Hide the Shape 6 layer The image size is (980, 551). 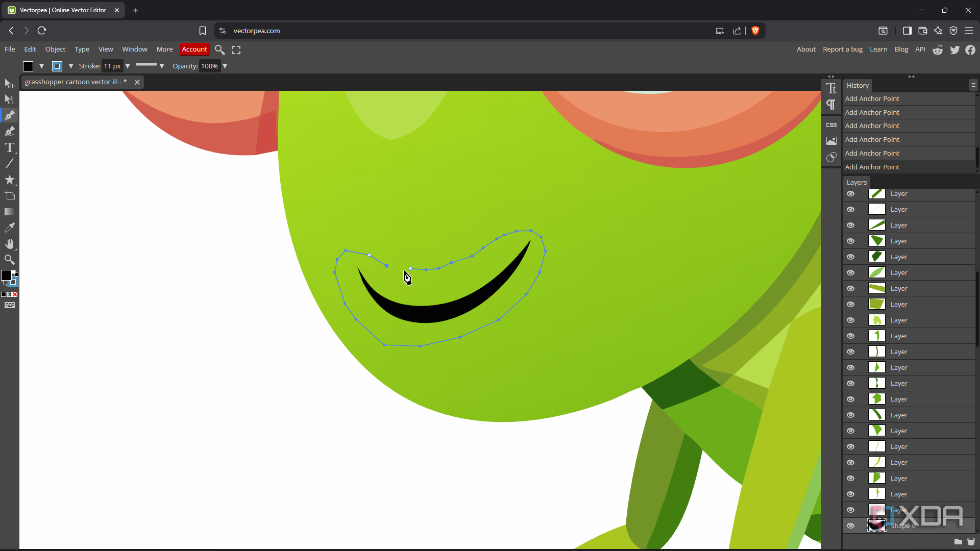tap(850, 526)
